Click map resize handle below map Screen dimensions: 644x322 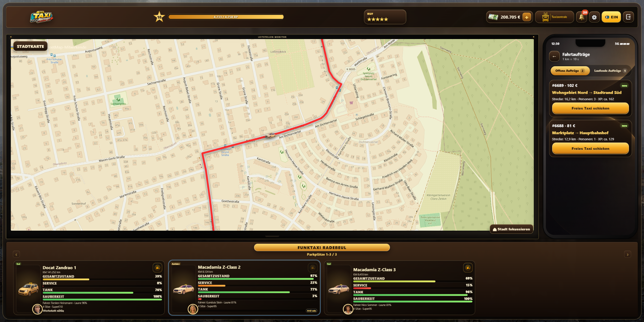pyautogui.click(x=272, y=236)
